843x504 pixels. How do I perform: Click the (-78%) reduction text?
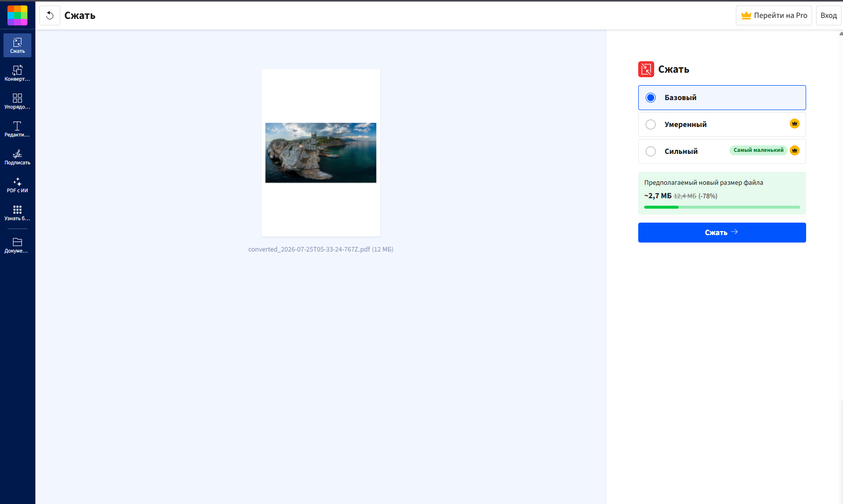(708, 196)
